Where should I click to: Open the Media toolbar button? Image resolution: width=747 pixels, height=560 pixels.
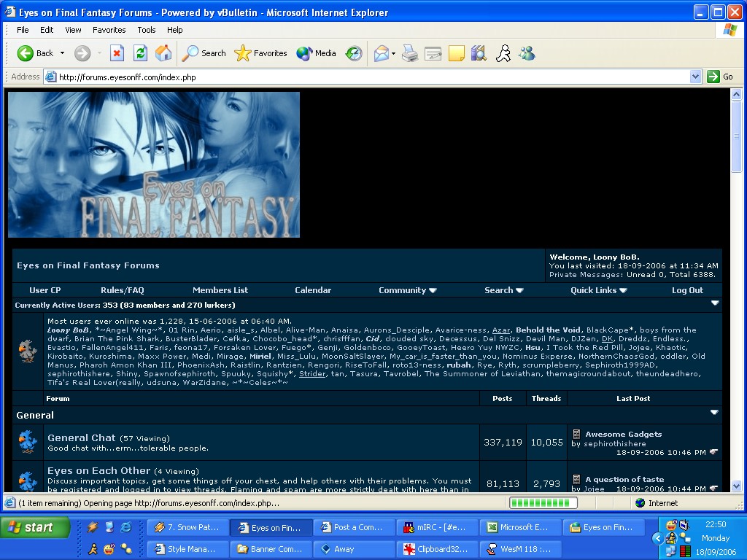pos(317,53)
